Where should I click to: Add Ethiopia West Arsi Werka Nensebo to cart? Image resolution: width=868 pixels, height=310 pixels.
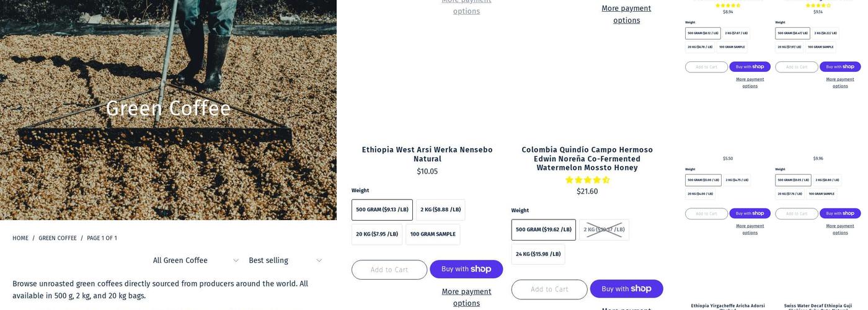pos(389,270)
